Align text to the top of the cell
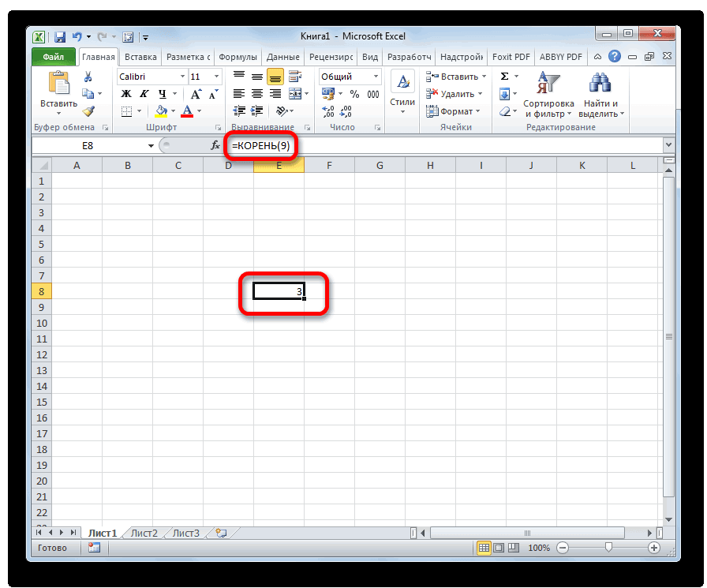This screenshot has width=707, height=588. tap(239, 77)
